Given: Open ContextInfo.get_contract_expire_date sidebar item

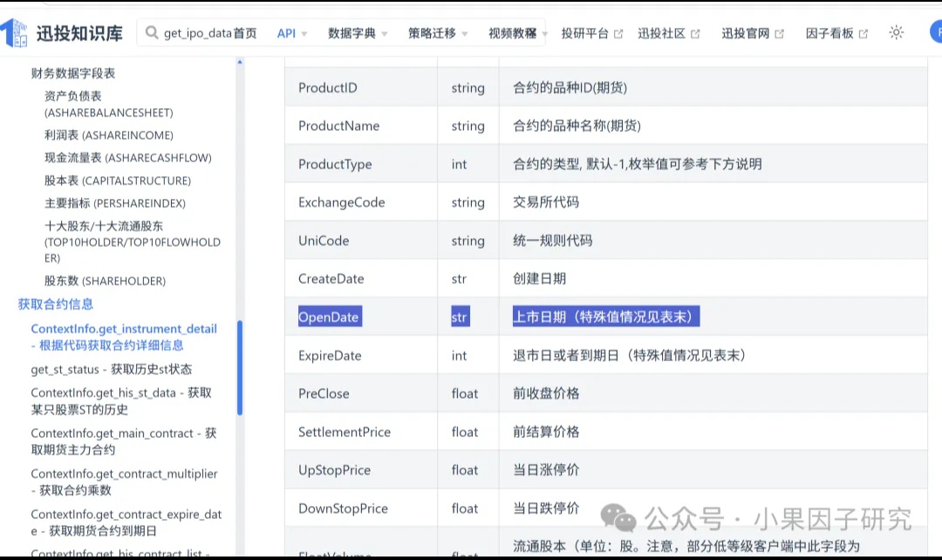Looking at the screenshot, I should 126,522.
